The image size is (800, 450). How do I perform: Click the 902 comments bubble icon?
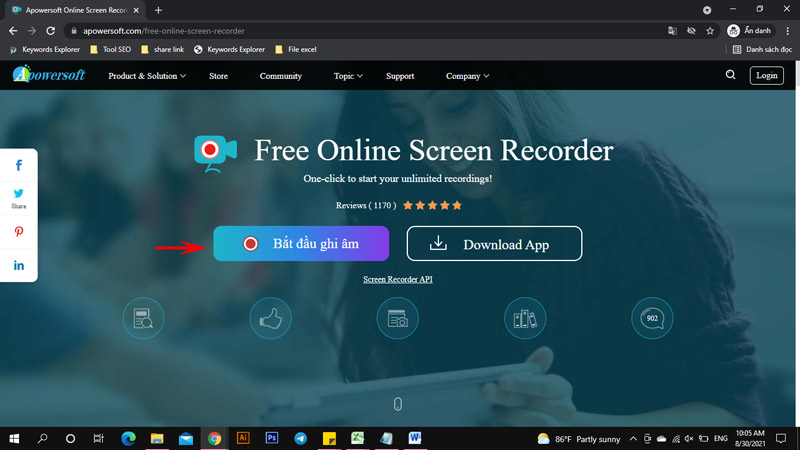(652, 318)
